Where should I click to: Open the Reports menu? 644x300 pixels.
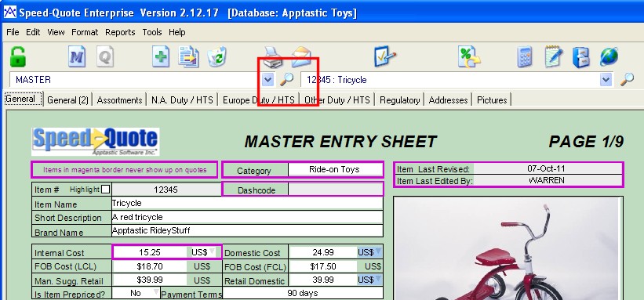point(120,32)
